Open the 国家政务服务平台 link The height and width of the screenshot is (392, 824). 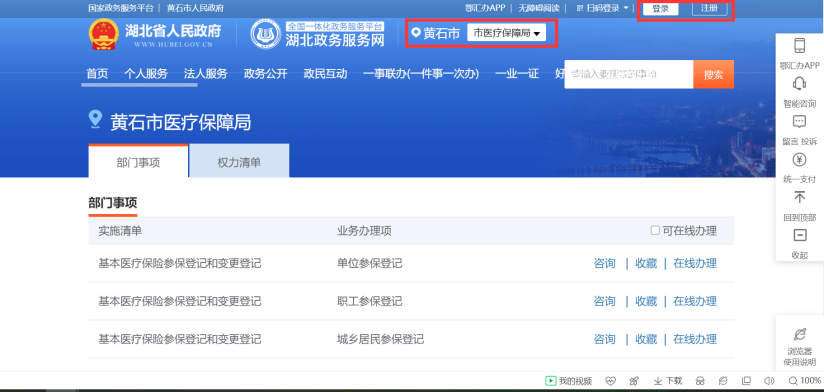(121, 8)
